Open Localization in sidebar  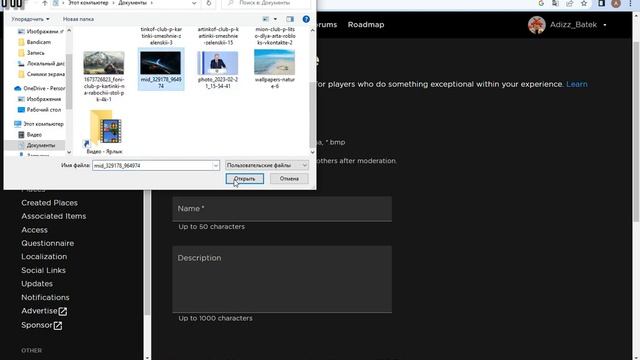44,257
